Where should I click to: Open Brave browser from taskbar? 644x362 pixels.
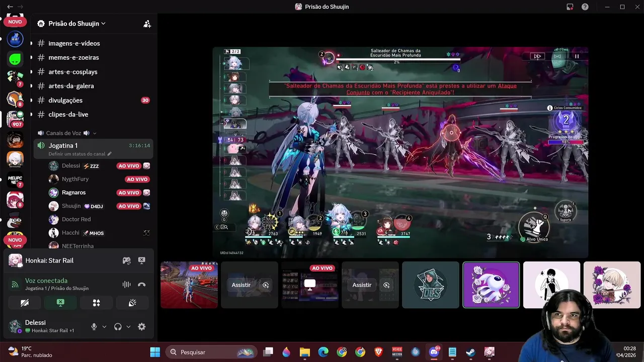[378, 352]
